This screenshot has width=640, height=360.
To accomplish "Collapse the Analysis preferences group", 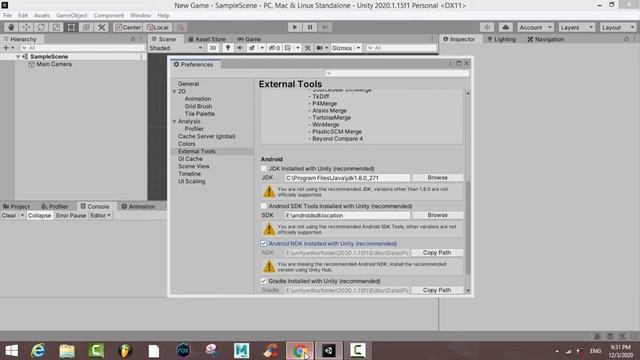I will [x=174, y=122].
